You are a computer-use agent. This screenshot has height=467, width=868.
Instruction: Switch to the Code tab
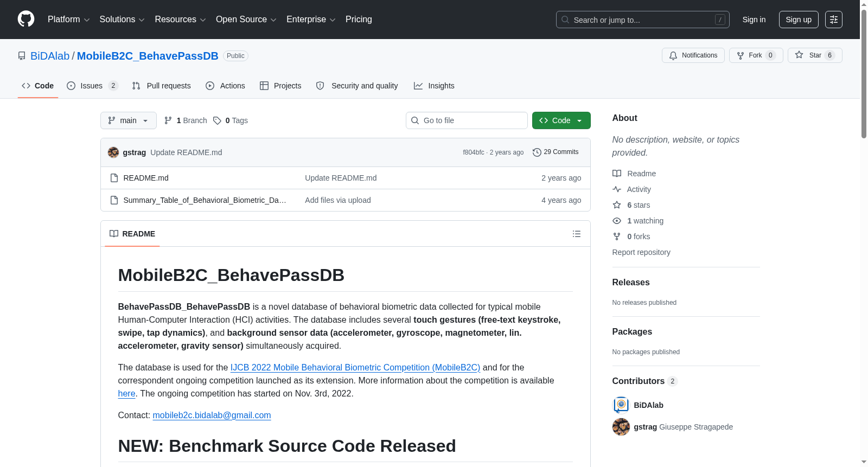tap(38, 86)
